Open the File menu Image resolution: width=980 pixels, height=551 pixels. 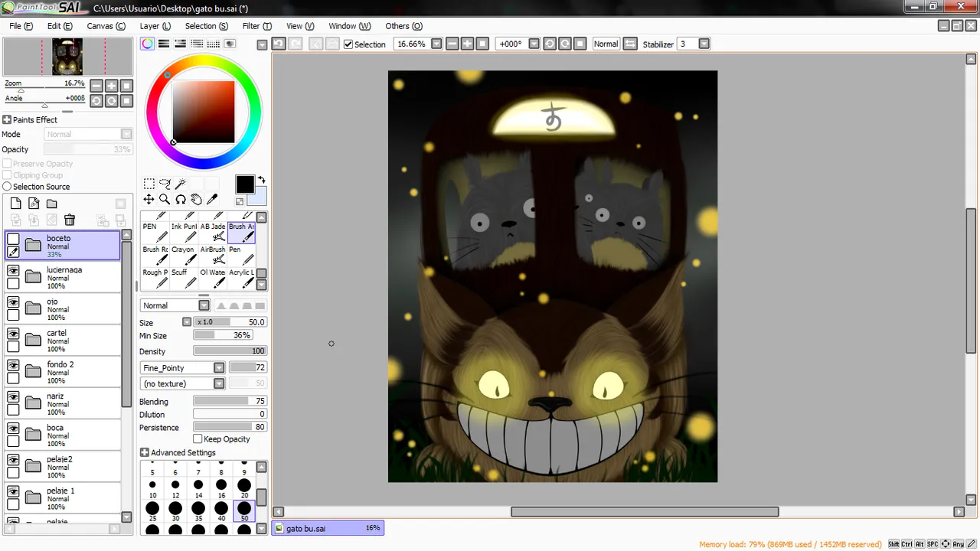coord(21,25)
